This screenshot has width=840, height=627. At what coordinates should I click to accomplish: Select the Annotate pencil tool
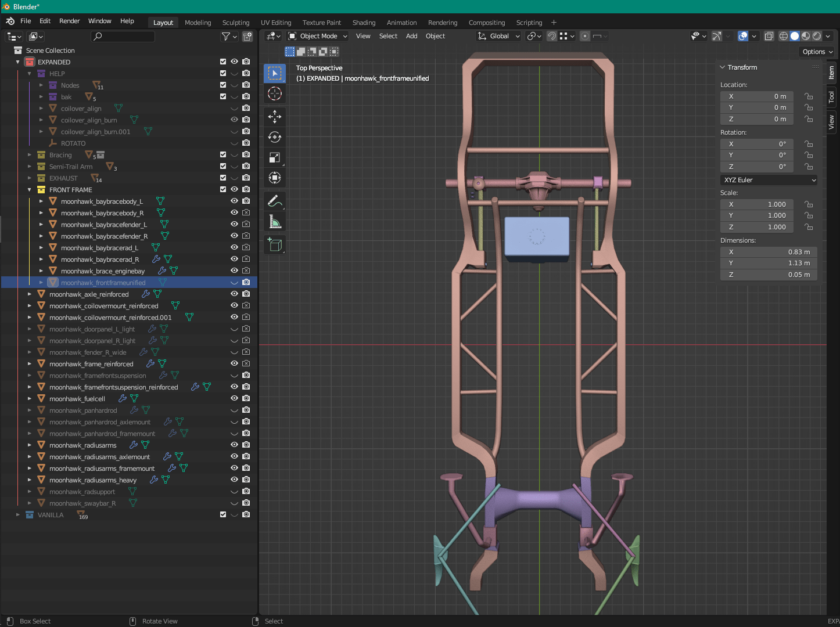275,201
